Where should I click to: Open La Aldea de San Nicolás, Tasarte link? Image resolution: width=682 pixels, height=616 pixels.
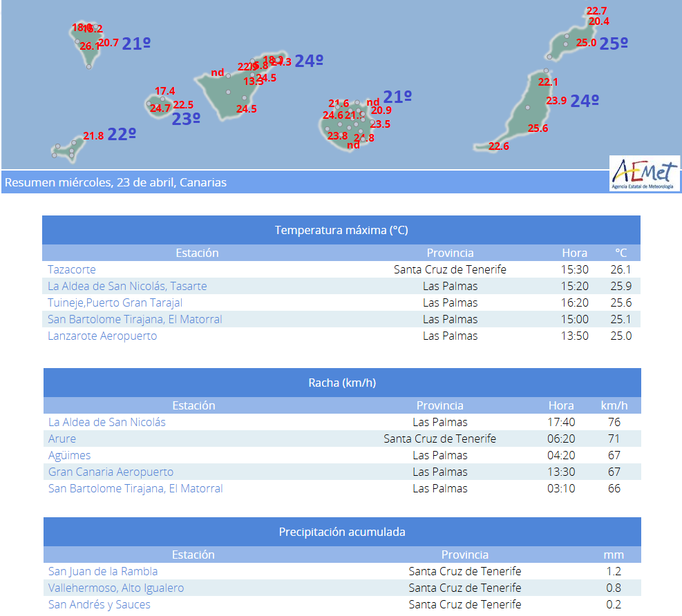[127, 286]
